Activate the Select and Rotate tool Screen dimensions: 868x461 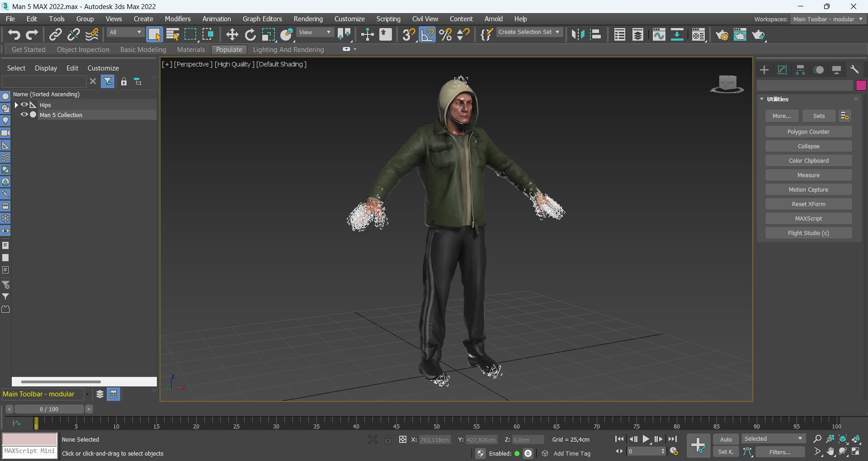250,35
